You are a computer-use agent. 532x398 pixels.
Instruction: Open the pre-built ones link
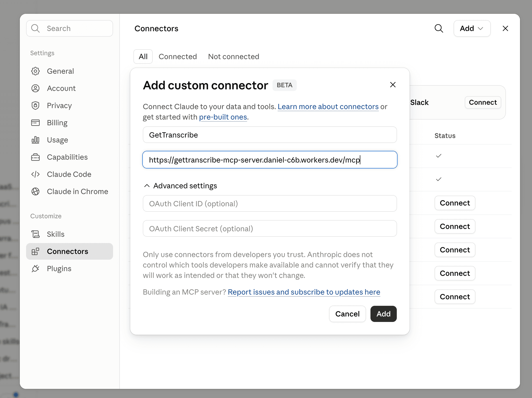(223, 117)
